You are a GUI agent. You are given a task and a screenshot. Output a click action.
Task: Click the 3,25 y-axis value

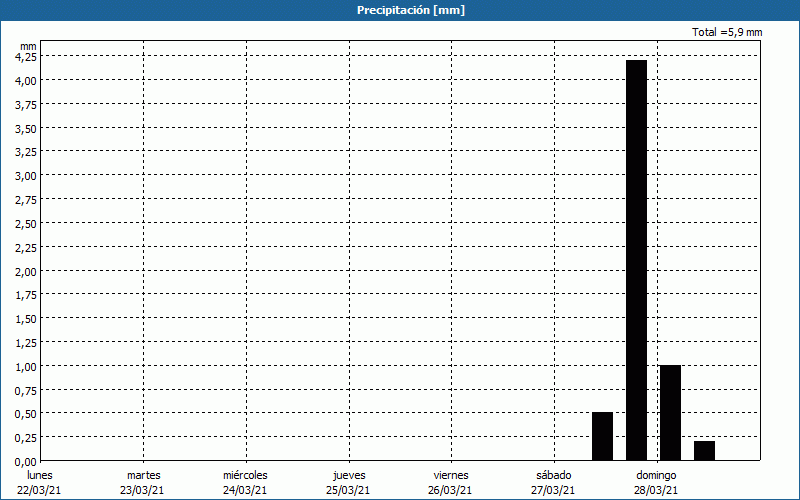(26, 152)
